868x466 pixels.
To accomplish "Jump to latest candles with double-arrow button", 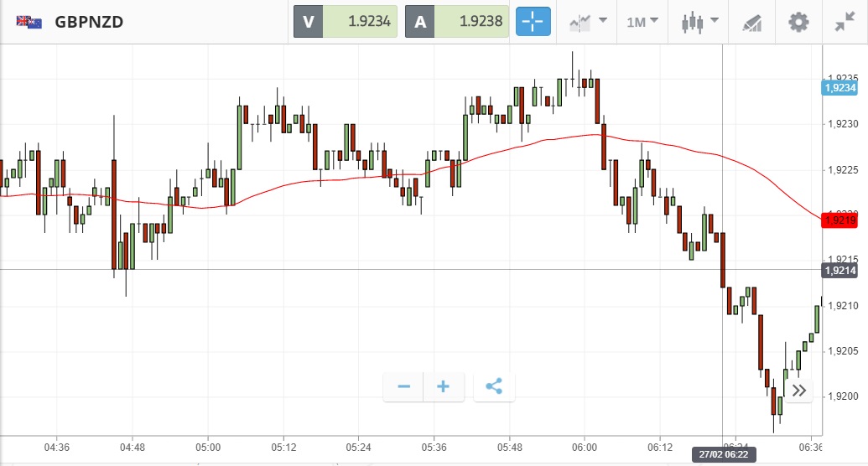I will tap(798, 390).
